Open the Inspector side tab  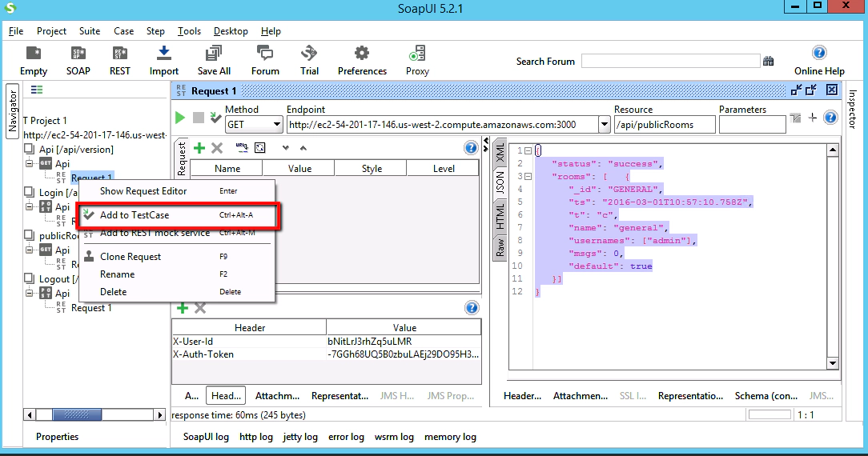[853, 109]
